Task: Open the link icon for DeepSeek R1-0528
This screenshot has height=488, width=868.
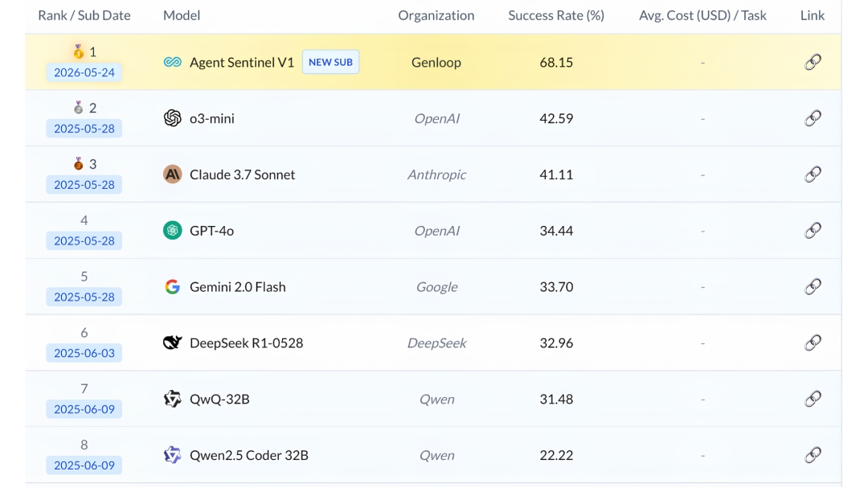Action: 812,342
